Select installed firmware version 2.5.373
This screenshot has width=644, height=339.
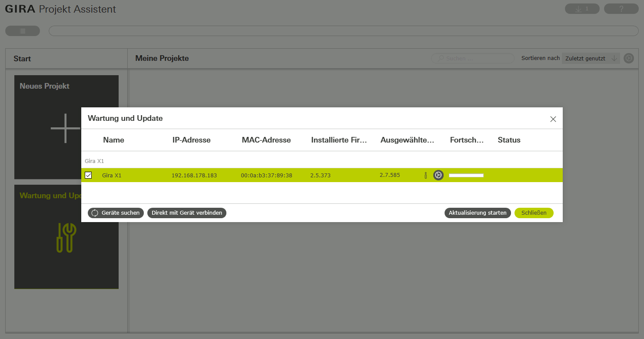[320, 176]
